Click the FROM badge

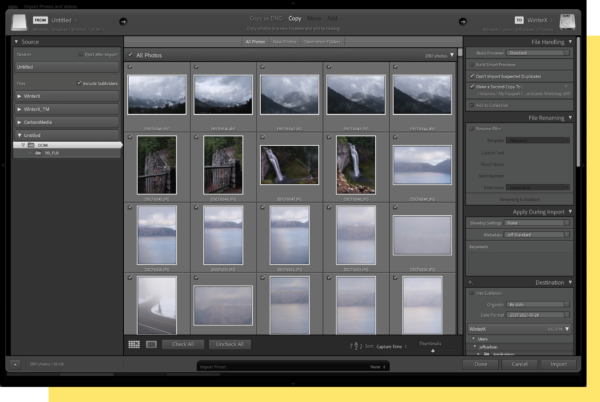[x=40, y=20]
